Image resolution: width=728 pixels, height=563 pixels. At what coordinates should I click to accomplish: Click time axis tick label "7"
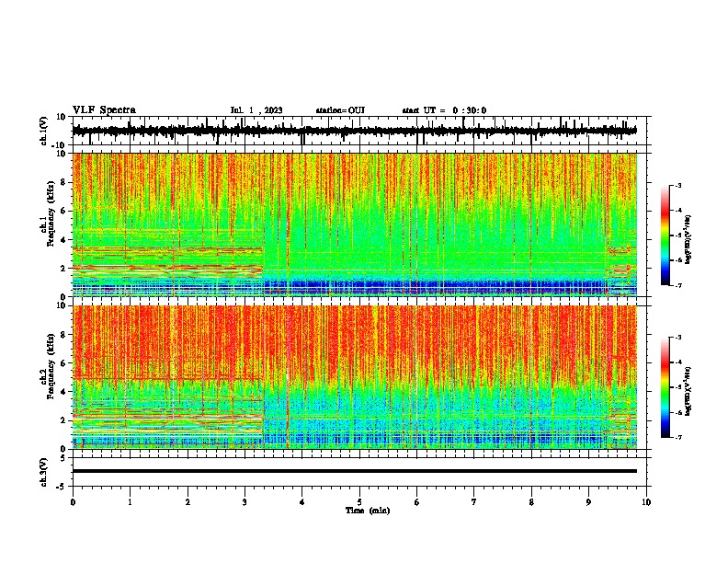pyautogui.click(x=474, y=502)
